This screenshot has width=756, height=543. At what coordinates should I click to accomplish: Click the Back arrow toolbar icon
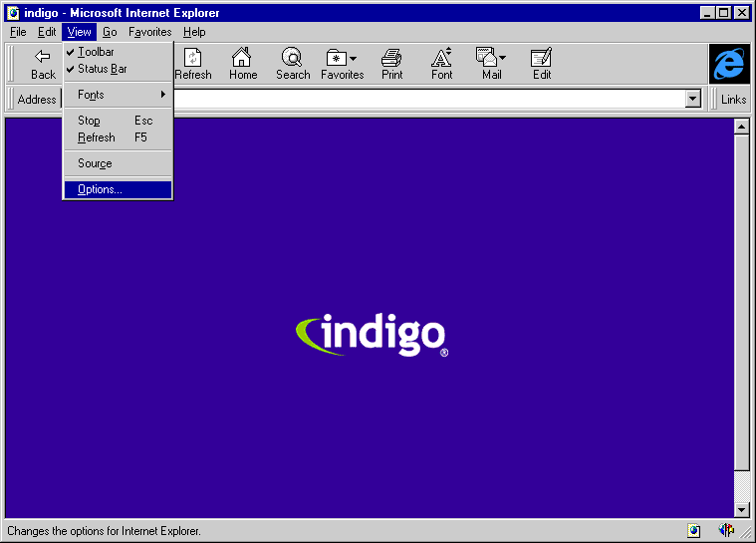(x=43, y=57)
